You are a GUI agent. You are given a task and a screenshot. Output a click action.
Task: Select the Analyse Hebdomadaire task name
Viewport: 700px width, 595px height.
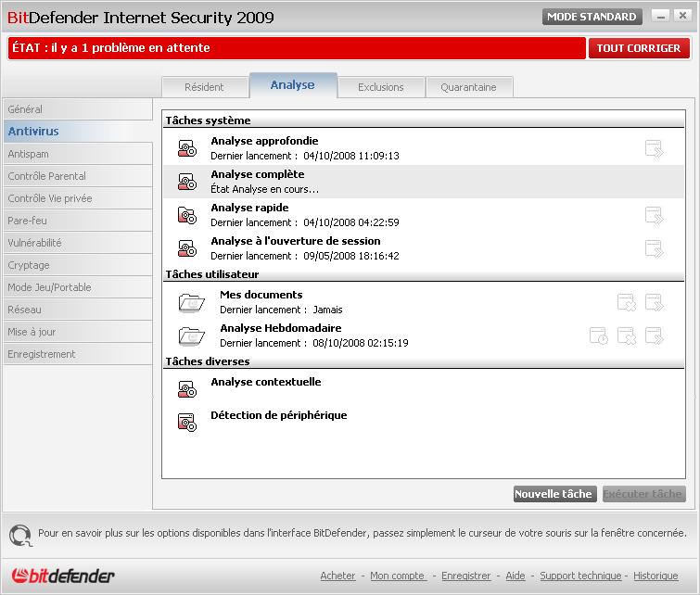tap(281, 328)
